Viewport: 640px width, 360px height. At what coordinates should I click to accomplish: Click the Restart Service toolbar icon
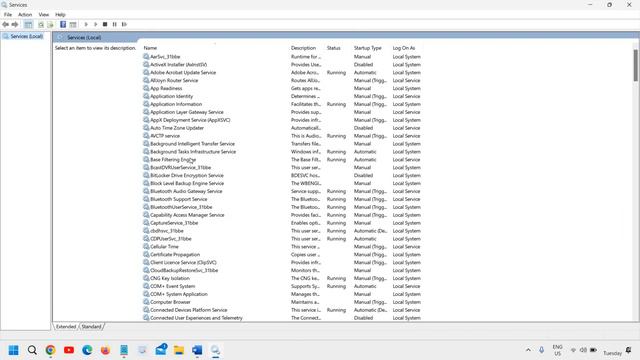[x=124, y=24]
